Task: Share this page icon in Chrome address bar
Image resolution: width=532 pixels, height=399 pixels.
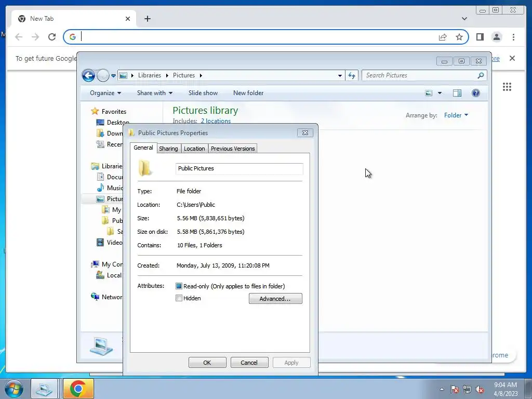Action: [x=443, y=37]
